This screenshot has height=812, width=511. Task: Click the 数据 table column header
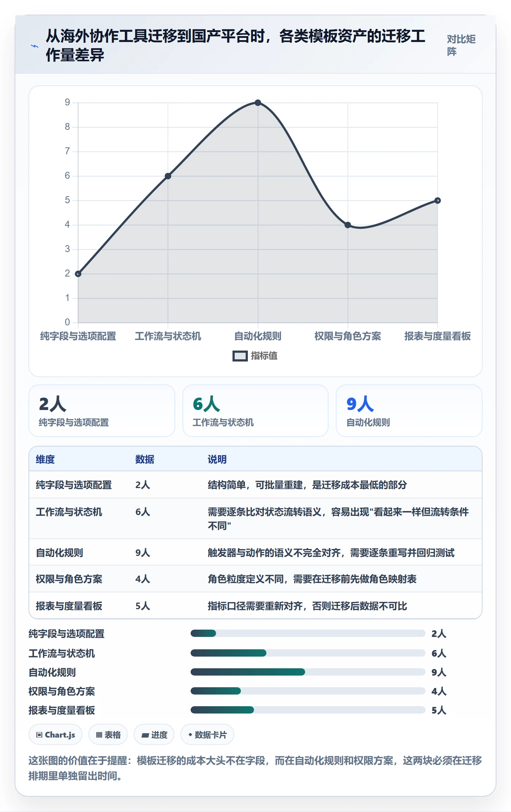click(145, 459)
